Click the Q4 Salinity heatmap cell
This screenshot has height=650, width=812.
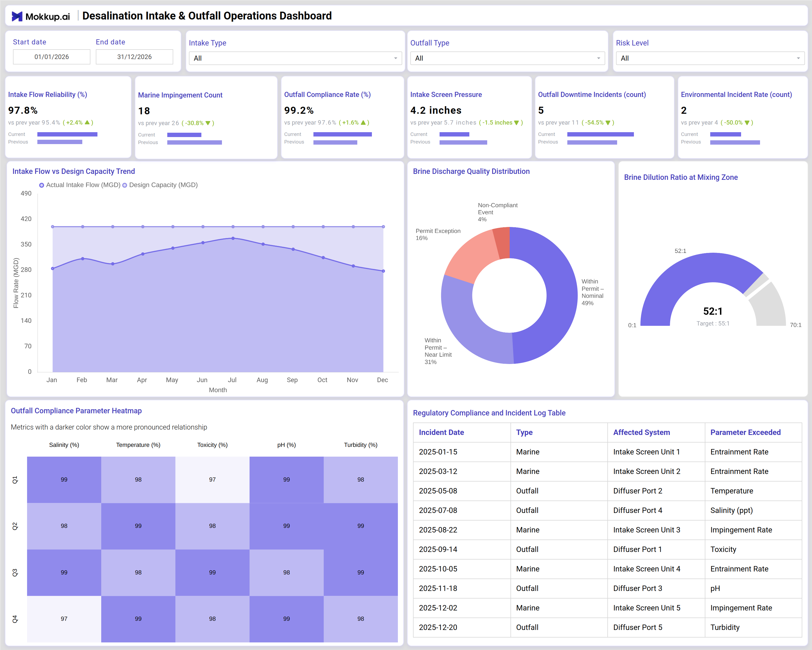64,619
